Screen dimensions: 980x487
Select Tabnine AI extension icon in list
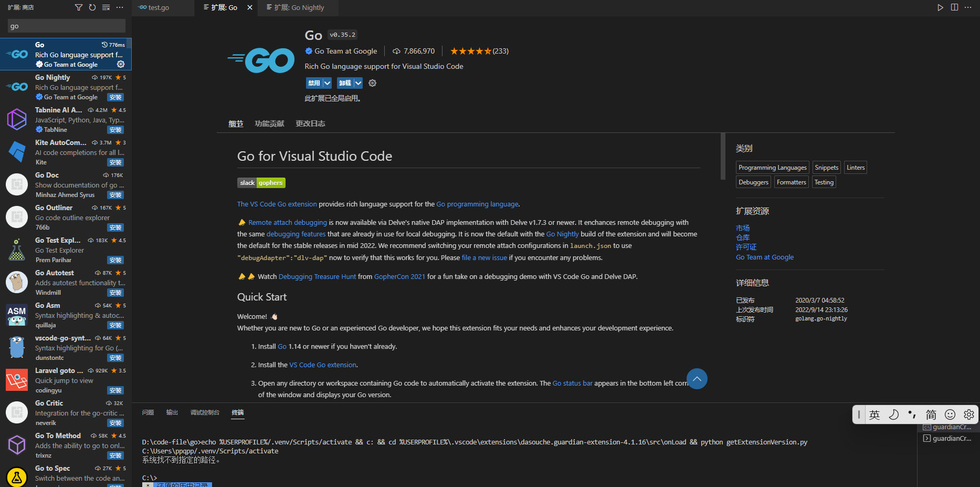click(x=17, y=119)
